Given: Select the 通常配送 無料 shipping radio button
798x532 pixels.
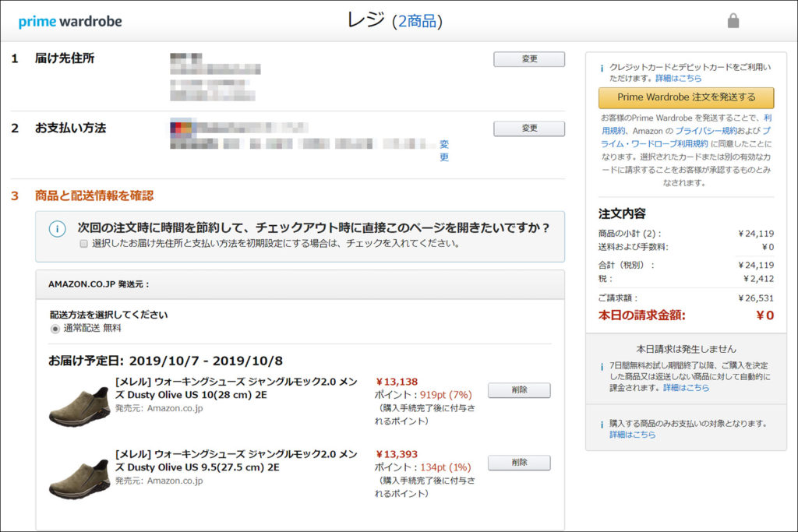Looking at the screenshot, I should (x=55, y=329).
